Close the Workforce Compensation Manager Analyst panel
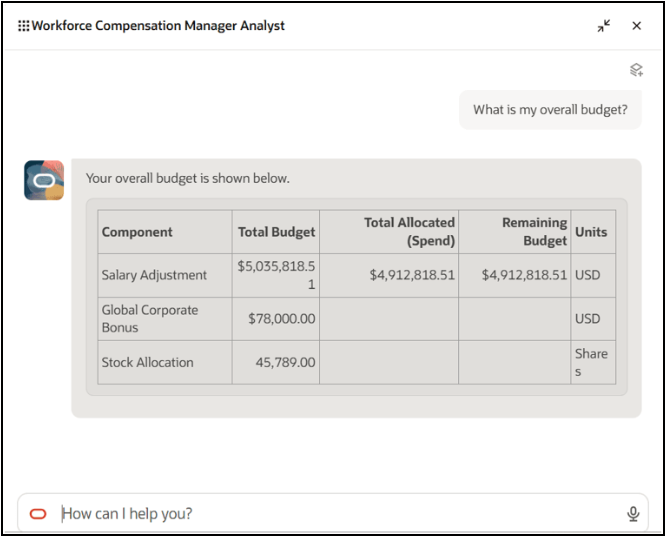The width and height of the screenshot is (666, 537). 636,26
